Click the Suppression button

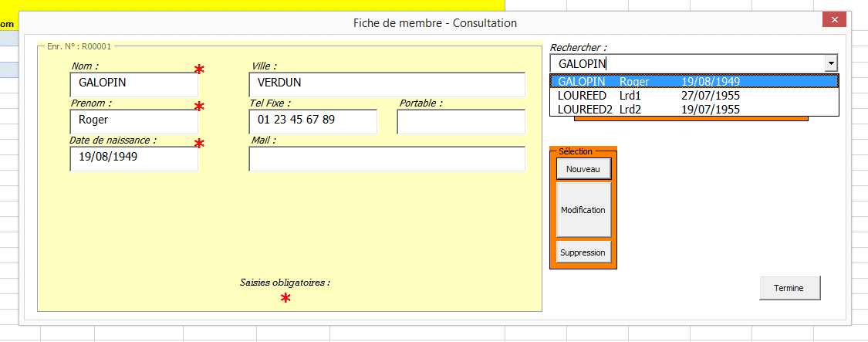[x=583, y=252]
